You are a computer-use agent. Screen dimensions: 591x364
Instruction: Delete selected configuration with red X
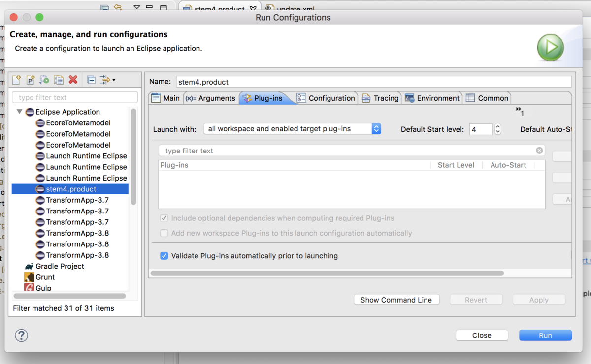click(x=73, y=80)
